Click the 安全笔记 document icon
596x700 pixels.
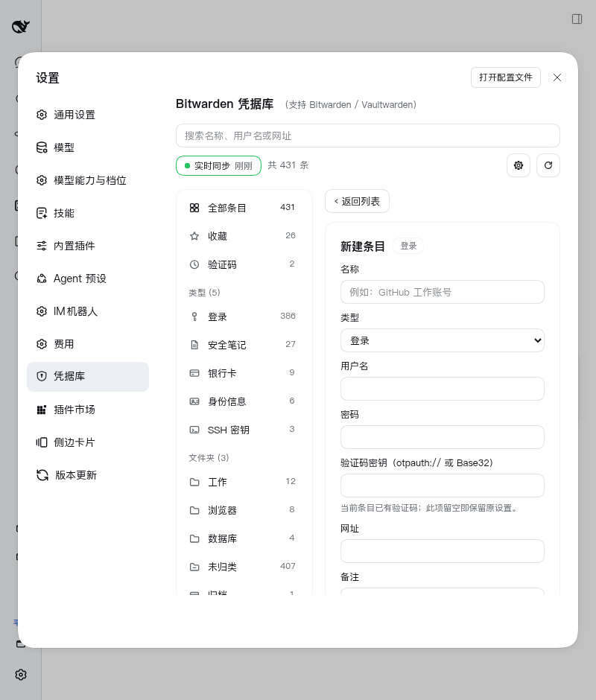194,345
